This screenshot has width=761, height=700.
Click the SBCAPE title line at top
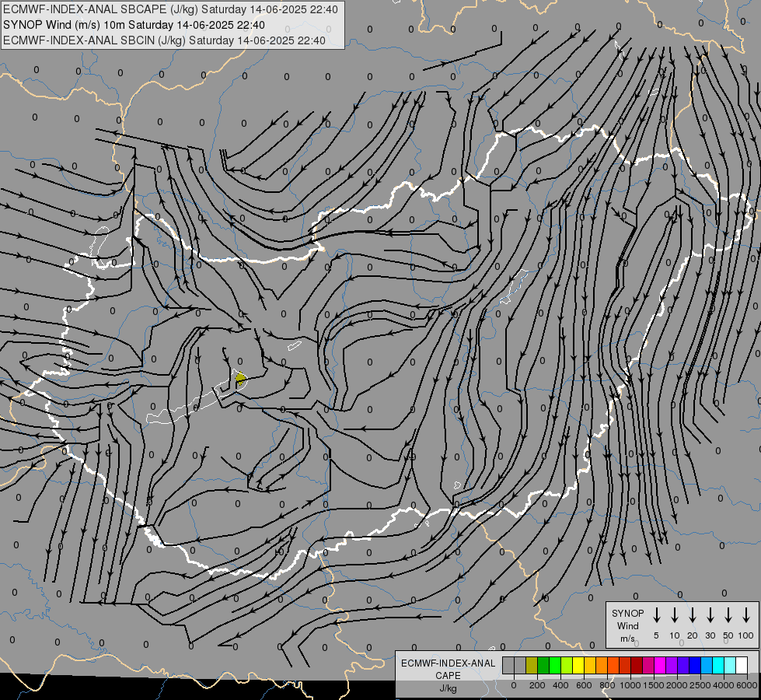click(x=170, y=9)
